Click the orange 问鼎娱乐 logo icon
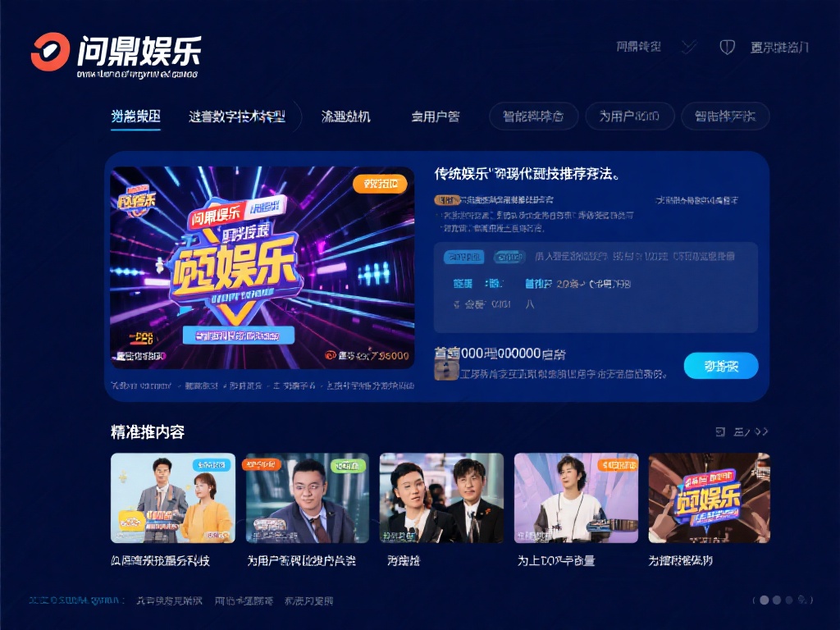Screen dimensions: 840x630 (x=50, y=52)
